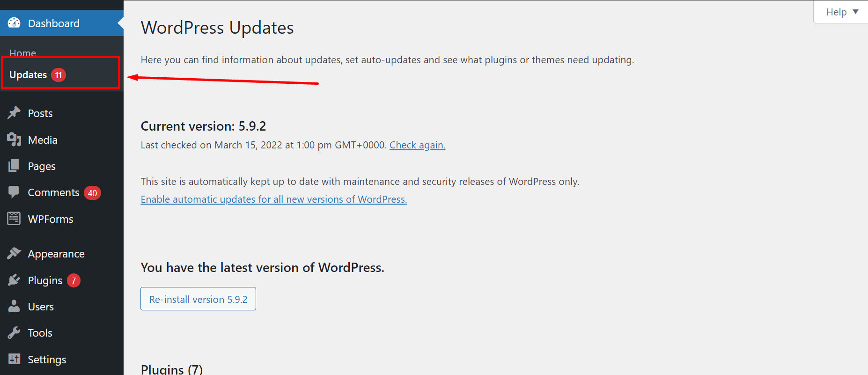Viewport: 868px width, 375px height.
Task: Go to Home submenu item
Action: tap(22, 53)
